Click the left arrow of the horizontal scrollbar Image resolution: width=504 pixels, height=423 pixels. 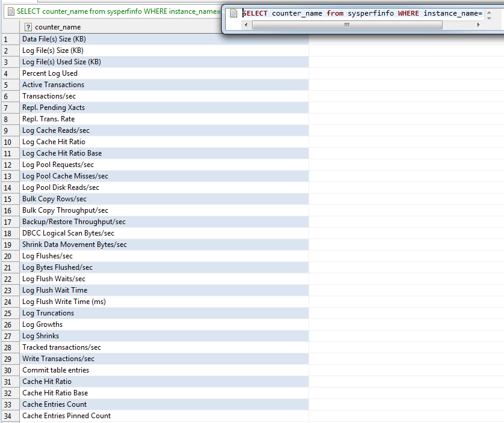click(x=246, y=25)
